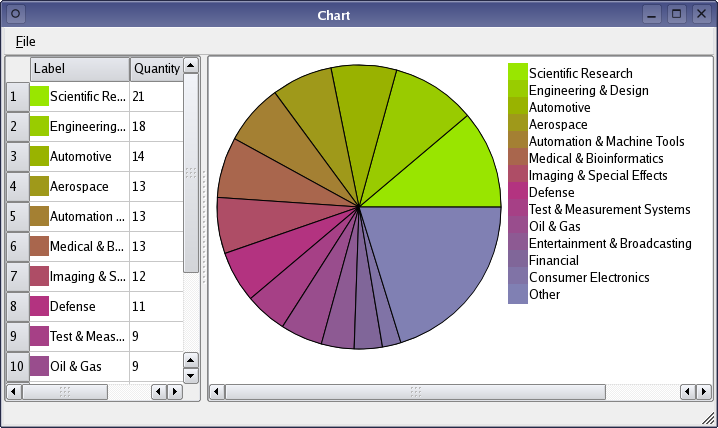
Task: Select the Defense row color swatch
Action: tap(39, 306)
